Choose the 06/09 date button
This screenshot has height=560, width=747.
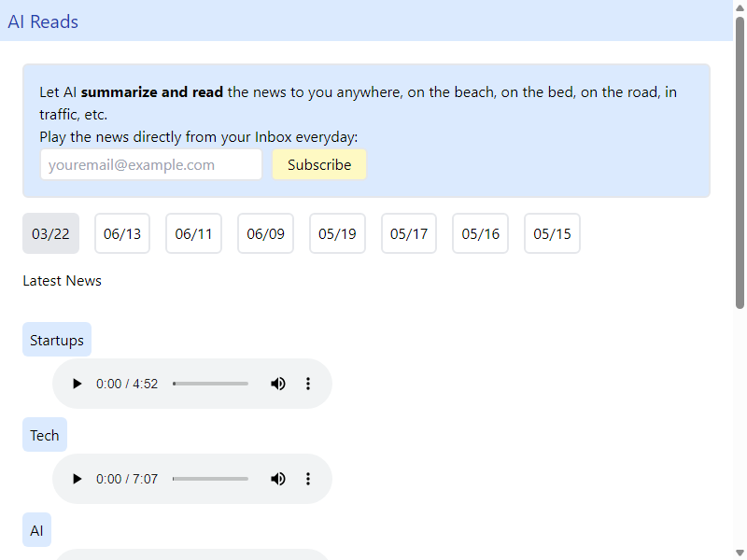click(266, 234)
